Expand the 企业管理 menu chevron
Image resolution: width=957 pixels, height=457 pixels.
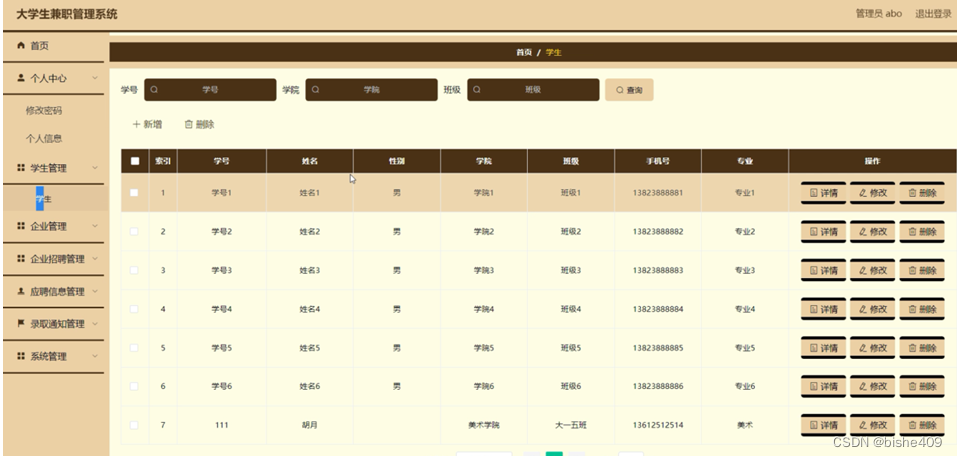click(95, 226)
